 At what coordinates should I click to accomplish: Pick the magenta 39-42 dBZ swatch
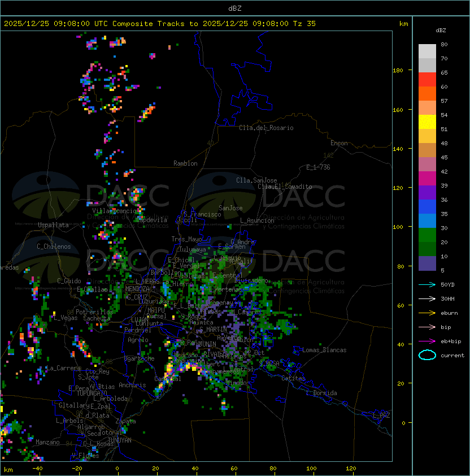[x=427, y=179]
